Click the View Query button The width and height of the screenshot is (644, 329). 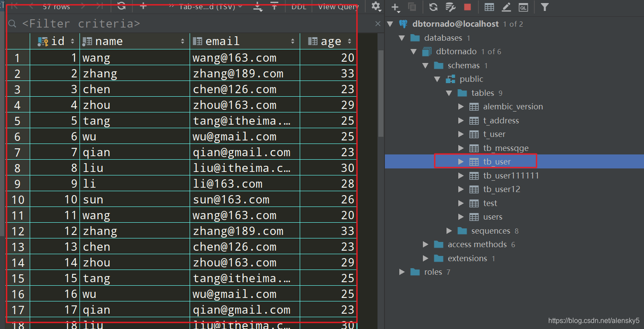point(338,7)
